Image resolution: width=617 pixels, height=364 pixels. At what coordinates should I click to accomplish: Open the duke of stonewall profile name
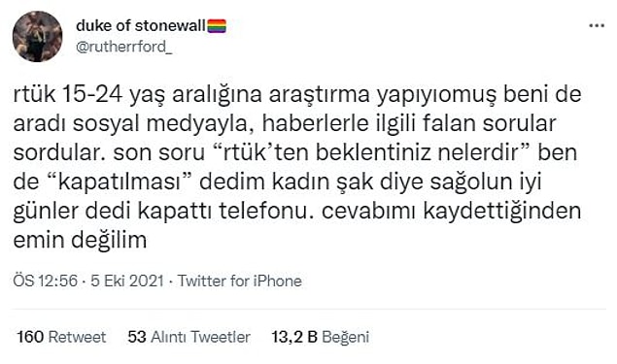[x=141, y=26]
